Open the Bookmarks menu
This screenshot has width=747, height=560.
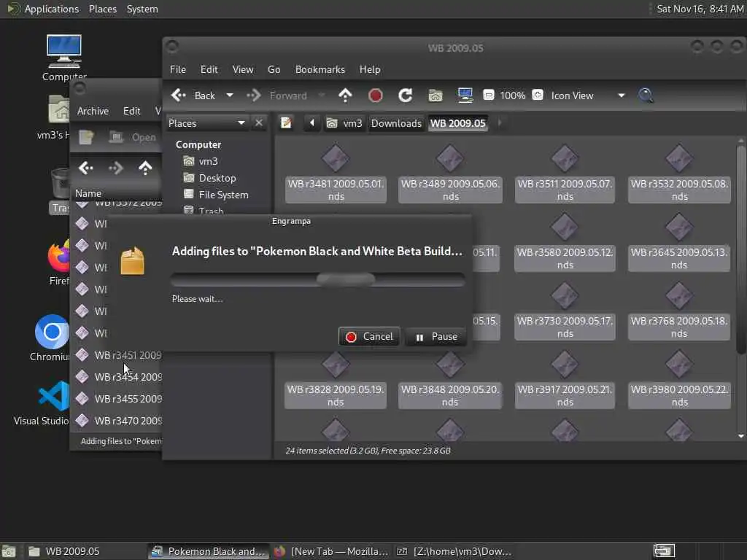click(320, 69)
